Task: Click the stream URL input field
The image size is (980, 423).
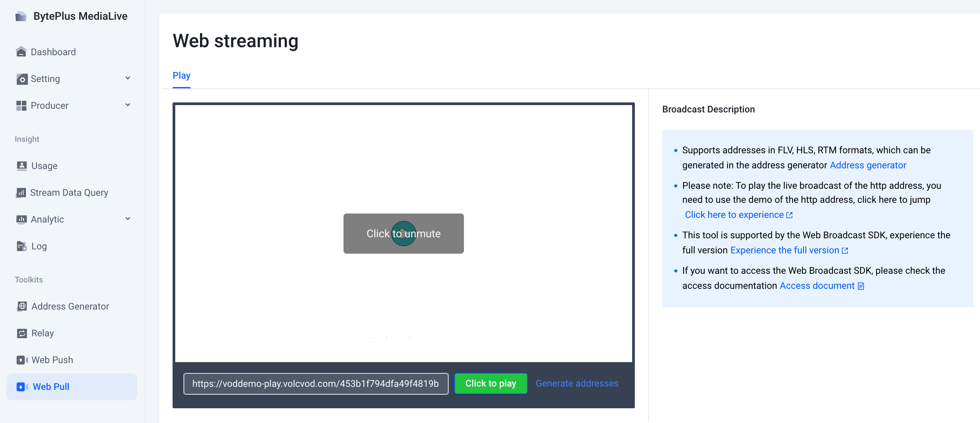Action: pos(315,384)
